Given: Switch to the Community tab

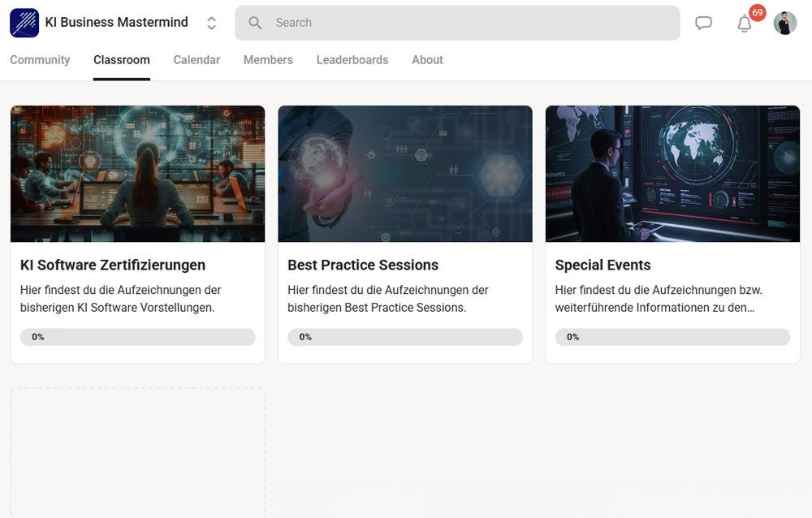Looking at the screenshot, I should pyautogui.click(x=40, y=60).
